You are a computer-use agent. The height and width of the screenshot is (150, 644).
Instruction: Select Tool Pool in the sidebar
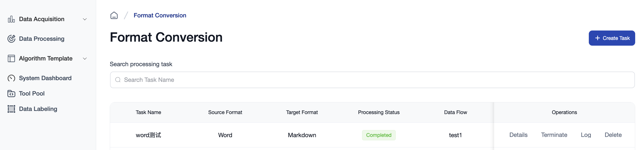coord(32,94)
